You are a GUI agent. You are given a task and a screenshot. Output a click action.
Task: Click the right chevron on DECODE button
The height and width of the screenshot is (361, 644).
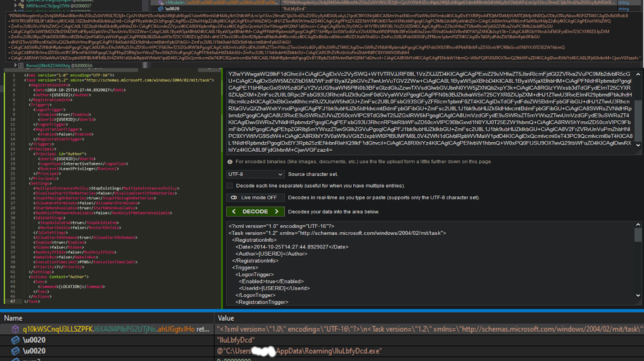tap(277, 212)
